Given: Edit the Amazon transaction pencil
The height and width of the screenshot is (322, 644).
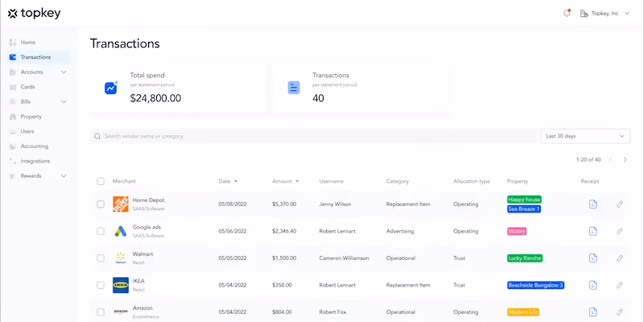Looking at the screenshot, I should pyautogui.click(x=620, y=312).
